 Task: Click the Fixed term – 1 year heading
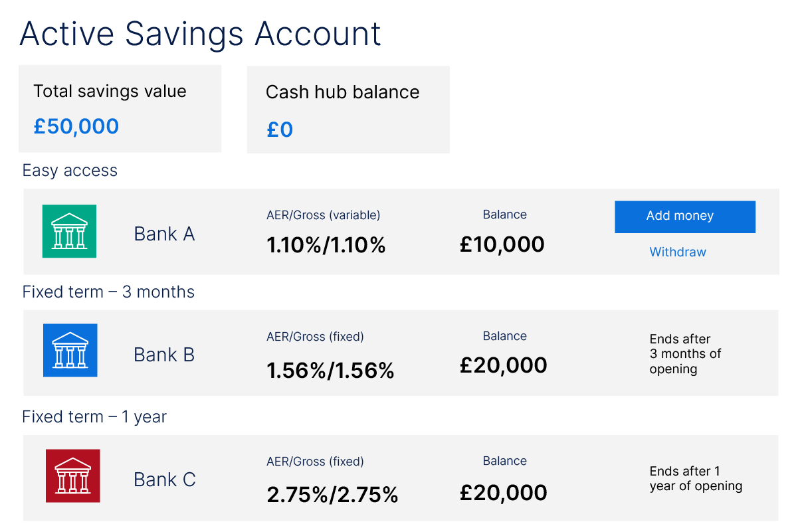(x=94, y=417)
